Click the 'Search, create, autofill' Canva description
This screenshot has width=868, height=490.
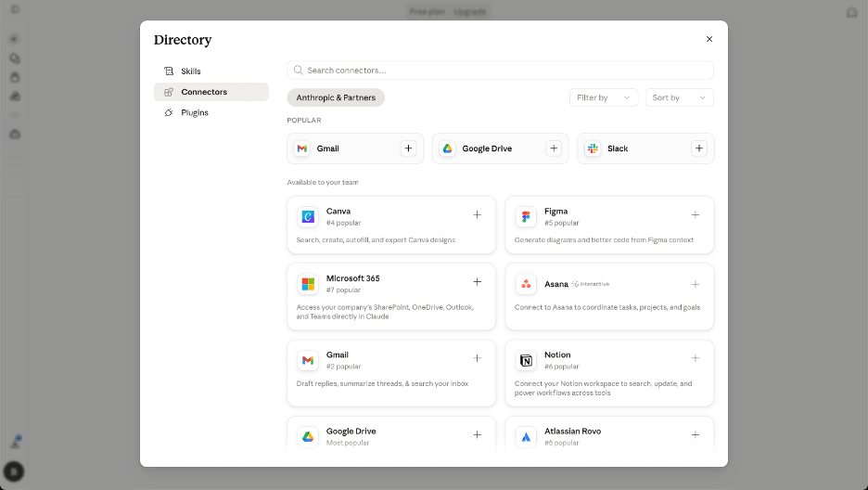(376, 239)
